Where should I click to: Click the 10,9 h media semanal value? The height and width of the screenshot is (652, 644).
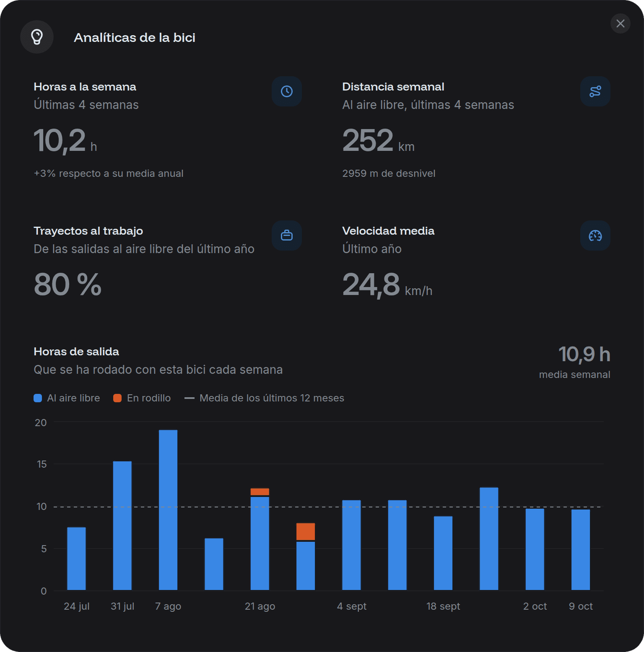point(584,354)
